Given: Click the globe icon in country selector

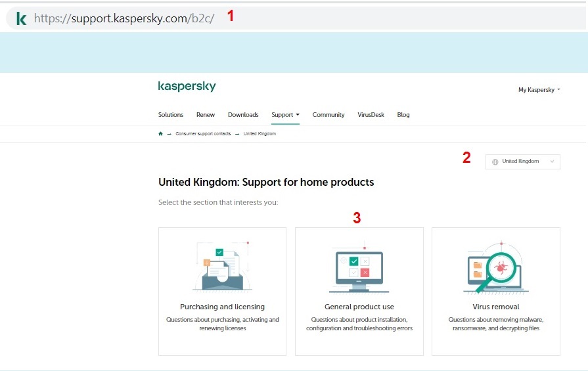Looking at the screenshot, I should [495, 162].
